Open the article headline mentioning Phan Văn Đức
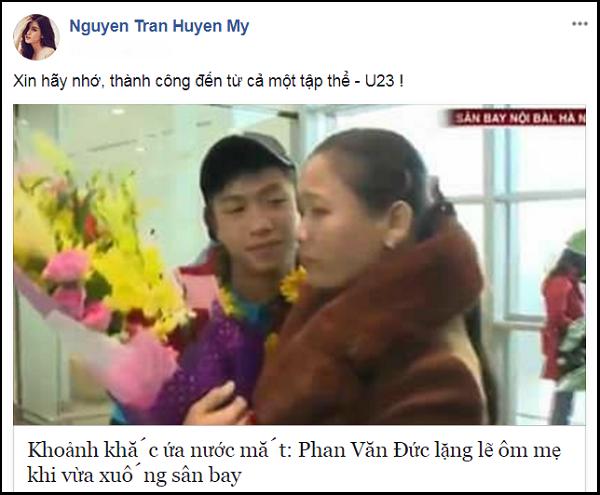This screenshot has width=600, height=495. pos(294,463)
